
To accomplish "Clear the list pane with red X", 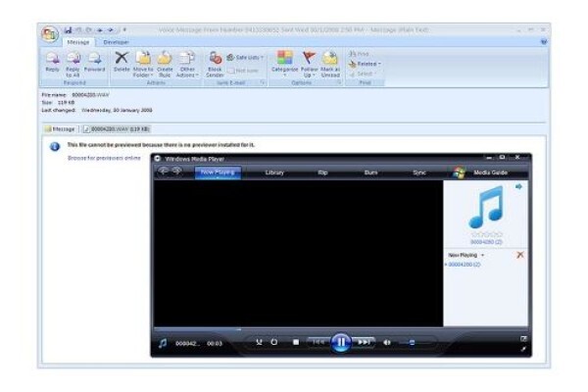I will pyautogui.click(x=520, y=255).
